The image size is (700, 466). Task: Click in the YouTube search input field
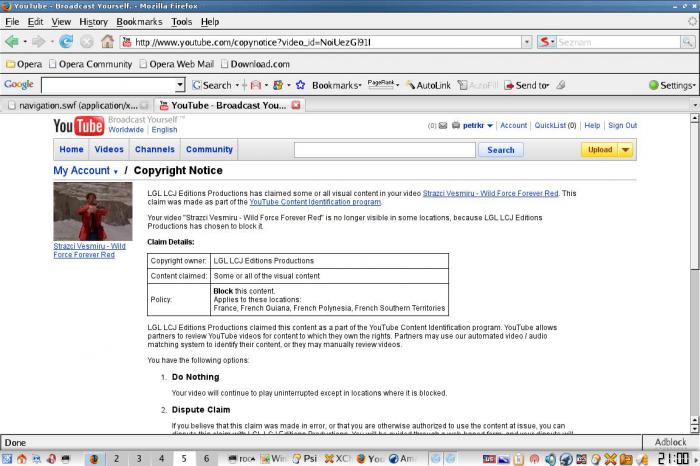[x=385, y=150]
